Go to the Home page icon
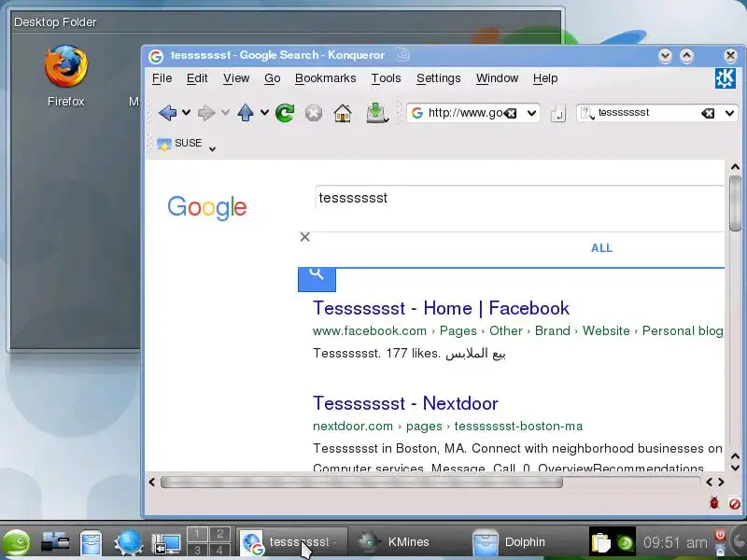The height and width of the screenshot is (560, 747). (x=343, y=113)
